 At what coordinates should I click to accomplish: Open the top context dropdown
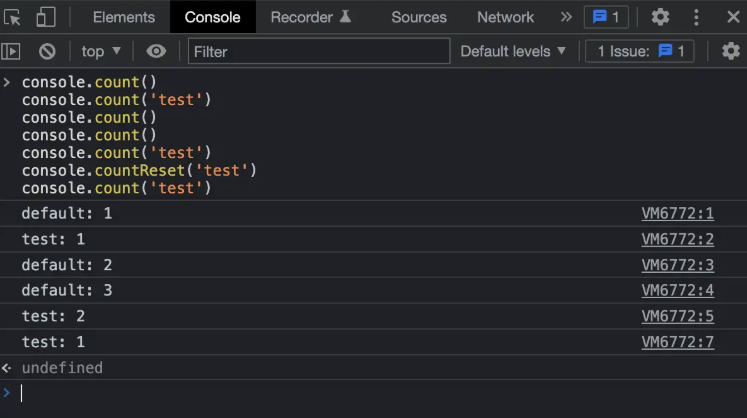point(101,51)
